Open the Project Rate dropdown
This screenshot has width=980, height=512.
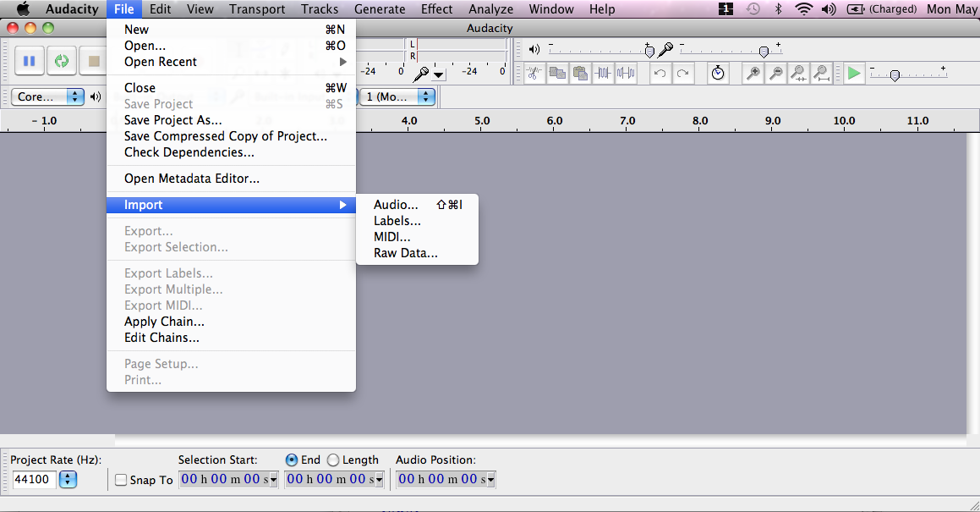coord(68,480)
